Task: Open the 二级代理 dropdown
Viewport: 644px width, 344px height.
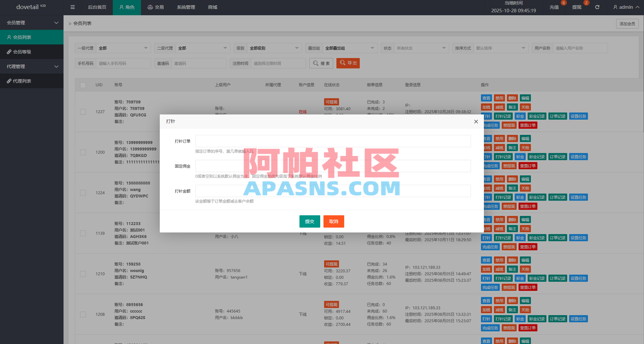Action: click(203, 48)
